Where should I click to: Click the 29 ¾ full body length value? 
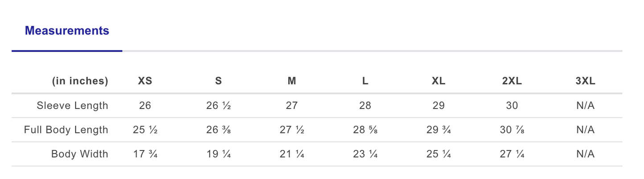439,130
